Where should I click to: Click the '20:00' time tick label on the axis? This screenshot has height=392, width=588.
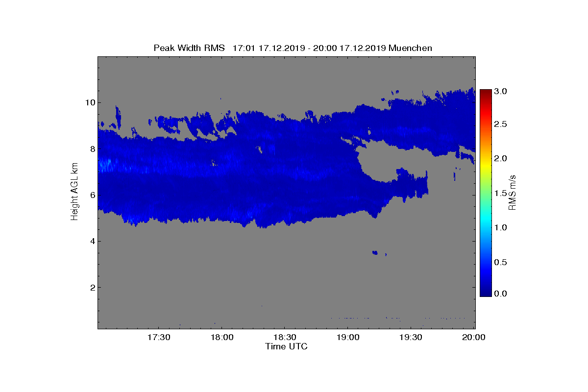(x=474, y=337)
